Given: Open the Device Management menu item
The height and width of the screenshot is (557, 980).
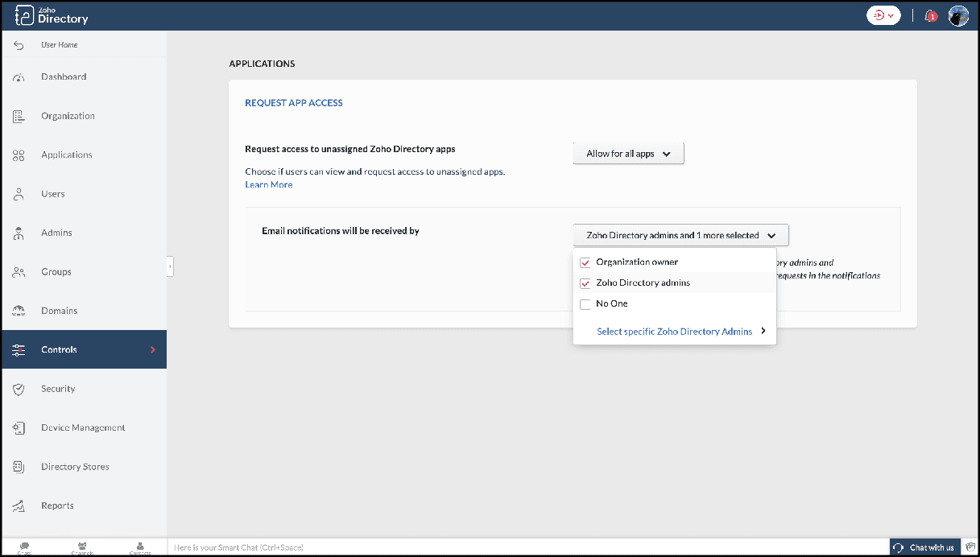Looking at the screenshot, I should [84, 428].
